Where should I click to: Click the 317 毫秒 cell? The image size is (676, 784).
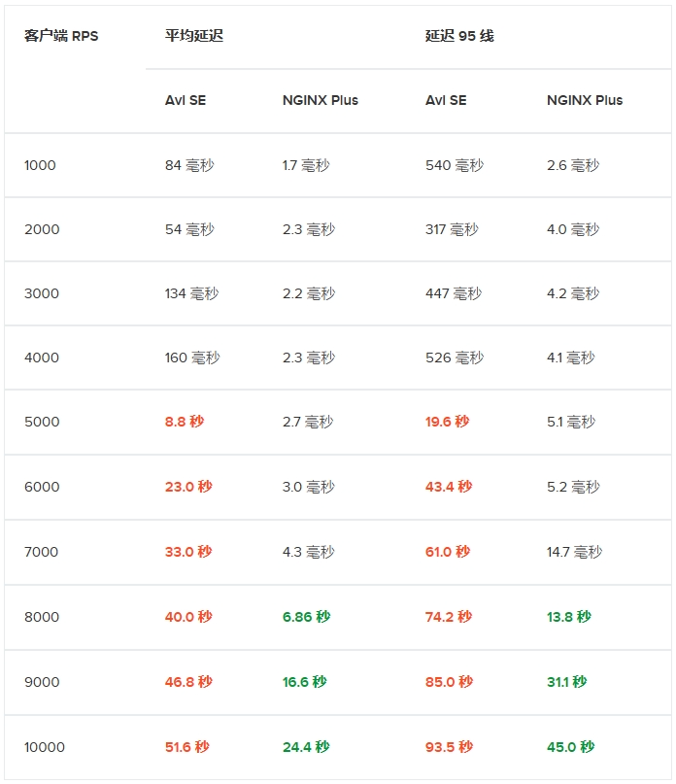click(452, 229)
